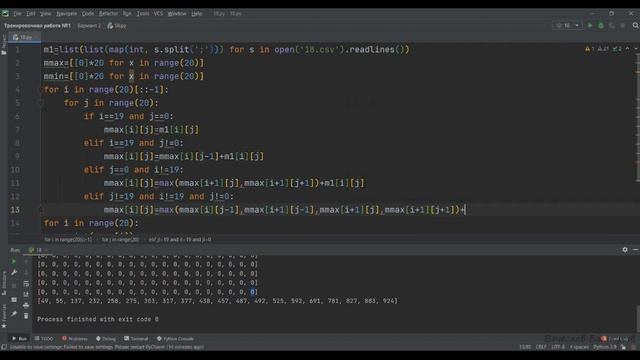Go to next highlighted error arrow
The width and height of the screenshot is (640, 360).
pos(636,49)
